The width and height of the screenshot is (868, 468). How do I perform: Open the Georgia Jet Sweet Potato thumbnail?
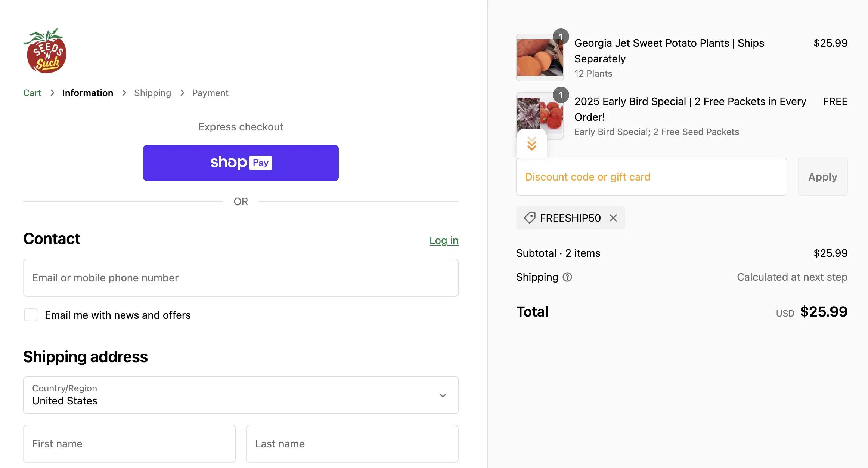pyautogui.click(x=539, y=58)
